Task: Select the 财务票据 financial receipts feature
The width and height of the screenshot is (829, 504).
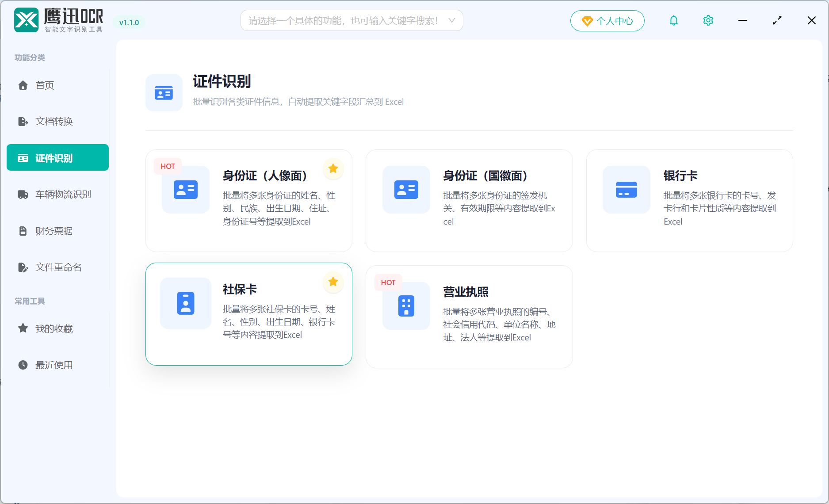Action: pos(53,231)
